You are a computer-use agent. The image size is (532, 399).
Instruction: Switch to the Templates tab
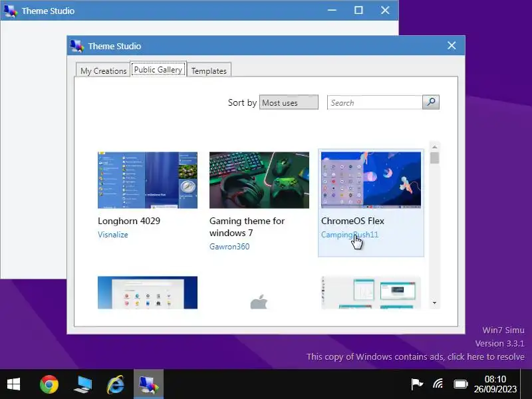[209, 70]
